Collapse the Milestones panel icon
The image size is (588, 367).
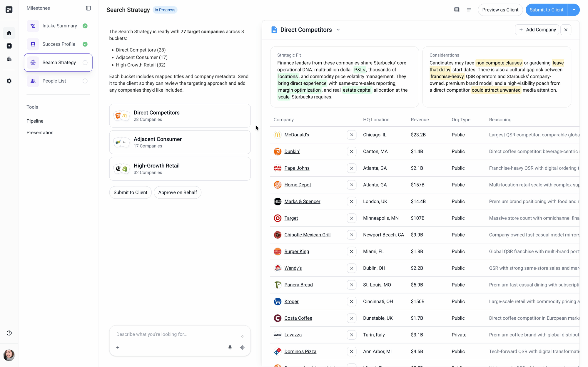click(x=88, y=8)
